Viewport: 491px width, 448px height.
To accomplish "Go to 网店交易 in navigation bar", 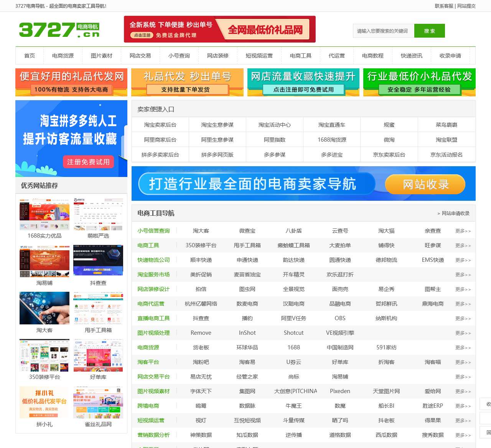I will click(x=140, y=56).
